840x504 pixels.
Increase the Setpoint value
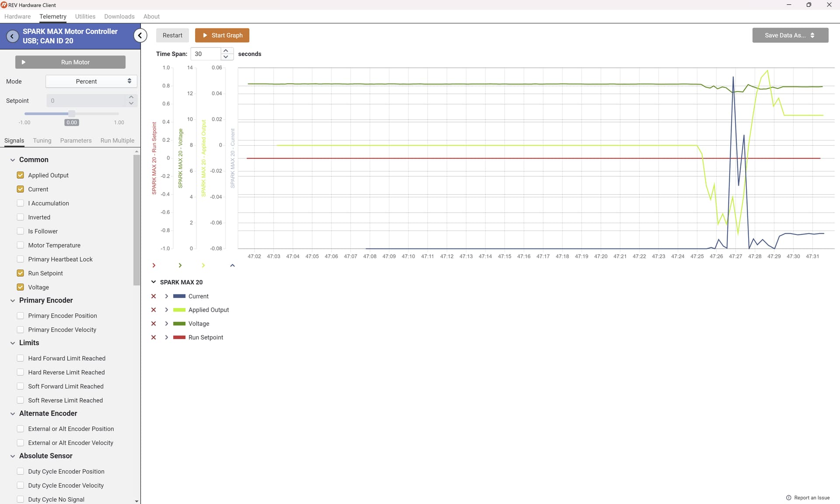tap(131, 97)
